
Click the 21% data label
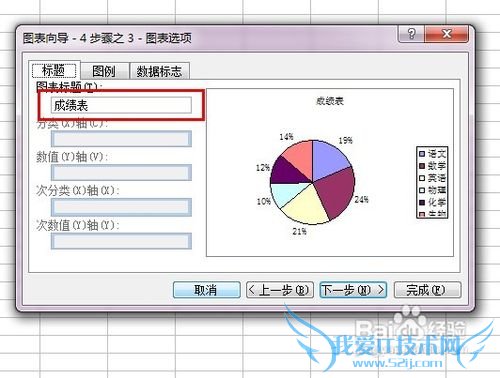click(299, 231)
